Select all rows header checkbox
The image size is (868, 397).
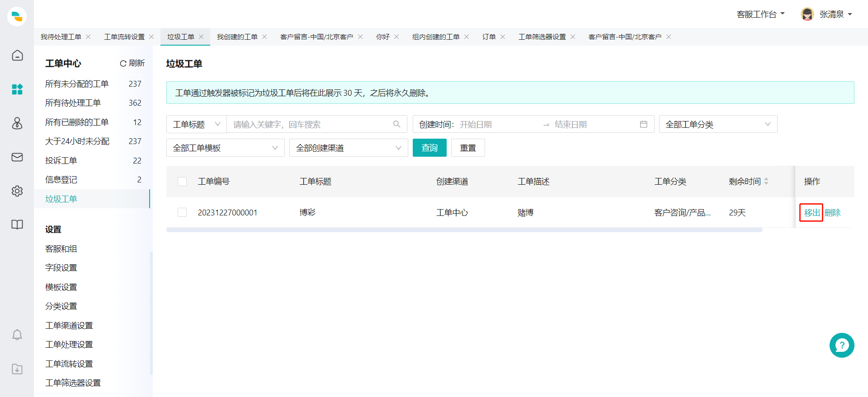point(182,182)
